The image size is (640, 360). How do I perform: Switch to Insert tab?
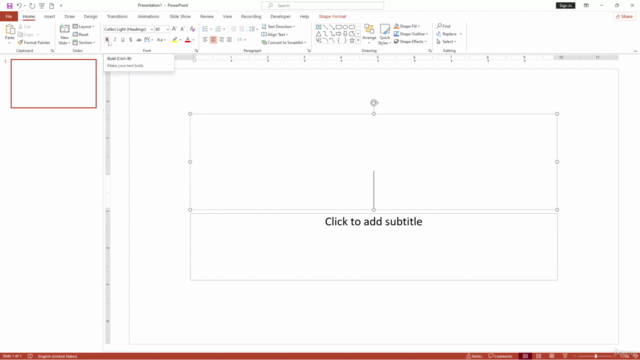[49, 17]
